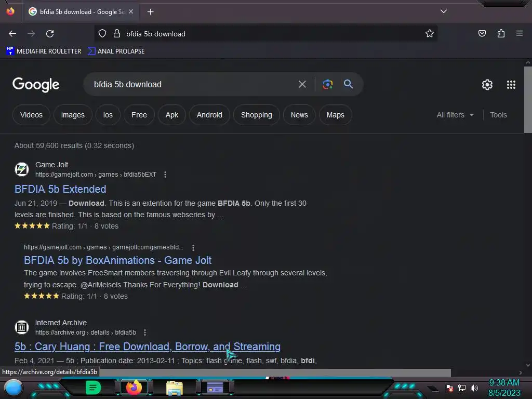Viewport: 532px width, 399px height.
Task: Click the Game Jolt site name
Action: pos(51,165)
